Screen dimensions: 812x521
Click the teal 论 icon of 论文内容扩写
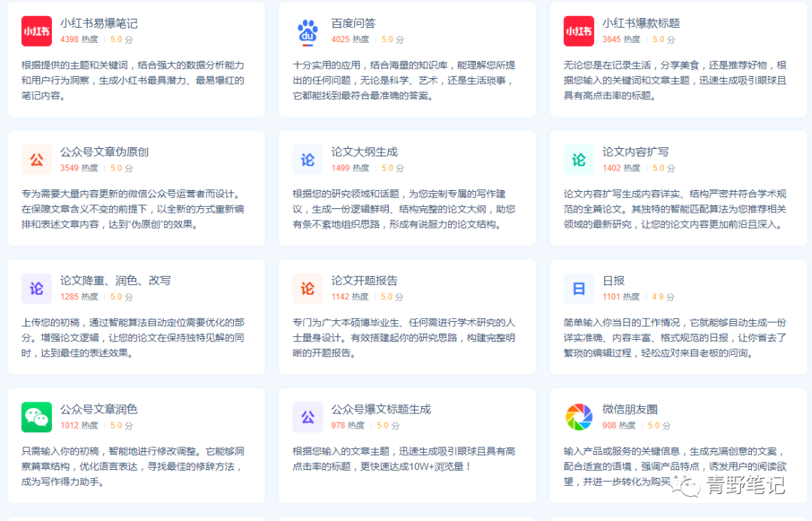[578, 160]
